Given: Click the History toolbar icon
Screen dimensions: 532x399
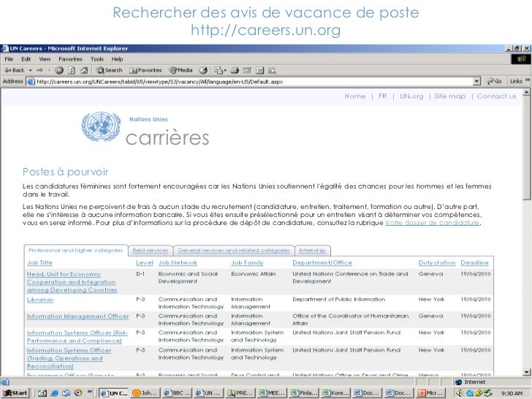Looking at the screenshot, I should [203, 70].
